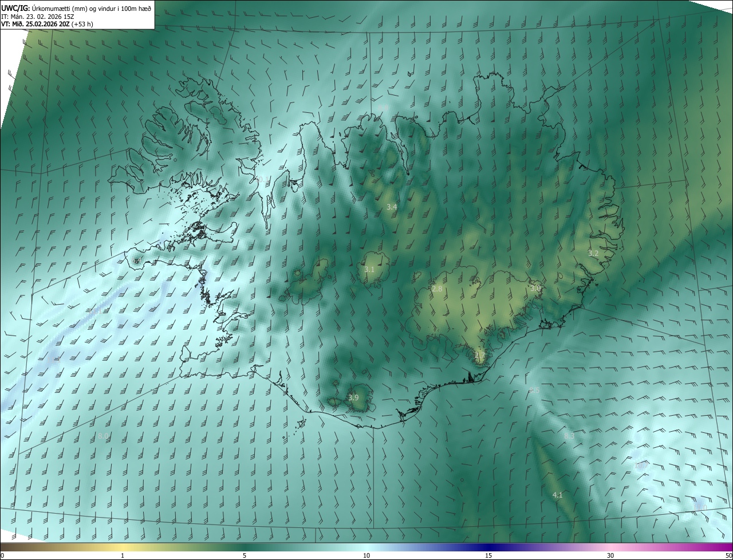Click the 4.1 value label over the ocean
Image resolution: width=733 pixels, height=560 pixels.
click(557, 495)
